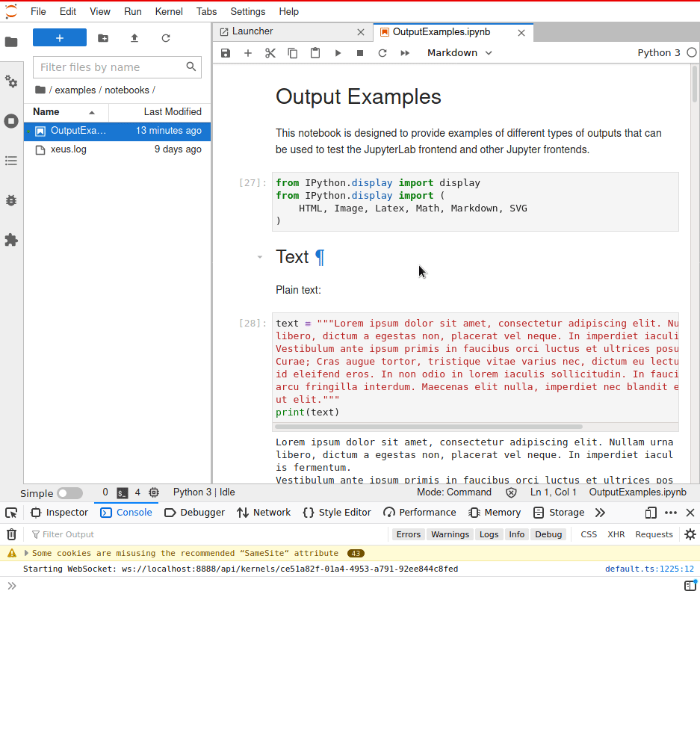Screen dimensions: 700x751
Task: Click the blue New Launcher plus button
Action: click(x=60, y=38)
